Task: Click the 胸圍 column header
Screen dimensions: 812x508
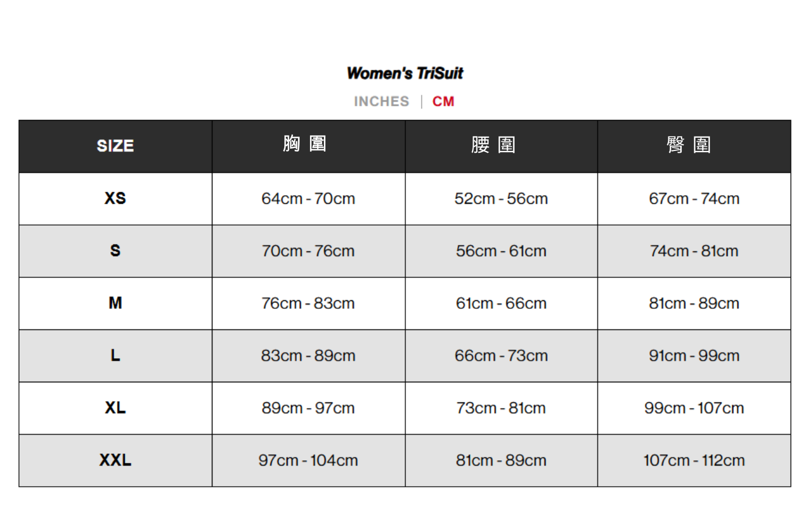Action: coord(305,144)
